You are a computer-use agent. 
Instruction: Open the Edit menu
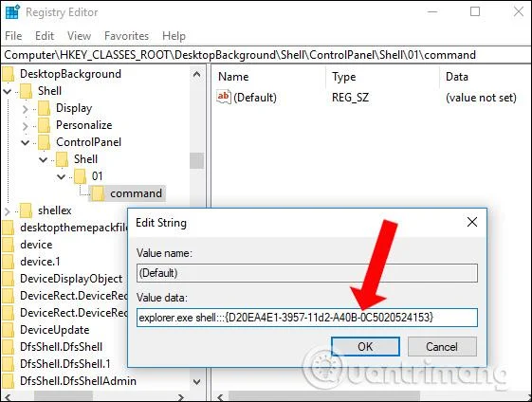pyautogui.click(x=45, y=36)
